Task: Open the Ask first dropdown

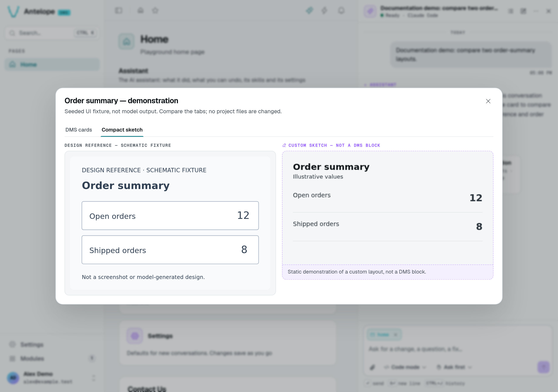Action: [x=454, y=367]
